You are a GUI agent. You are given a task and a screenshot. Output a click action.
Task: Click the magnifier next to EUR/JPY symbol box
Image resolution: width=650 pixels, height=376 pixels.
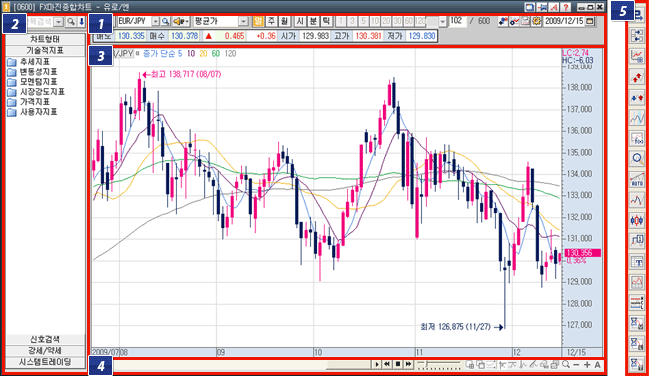[x=165, y=21]
